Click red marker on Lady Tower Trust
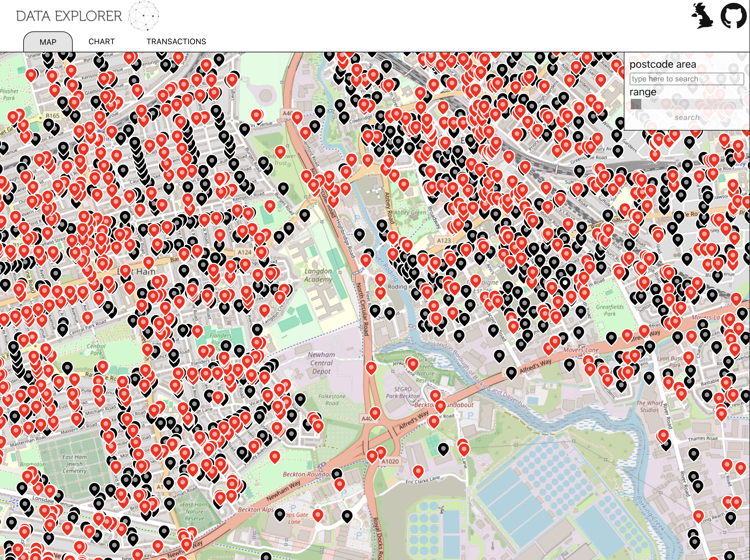The height and width of the screenshot is (560, 750). [280, 151]
